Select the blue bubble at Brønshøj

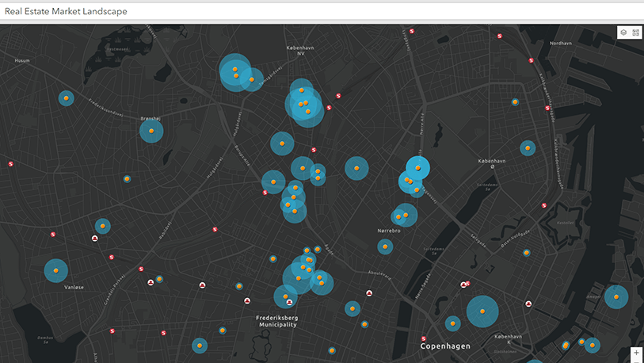[x=151, y=131]
